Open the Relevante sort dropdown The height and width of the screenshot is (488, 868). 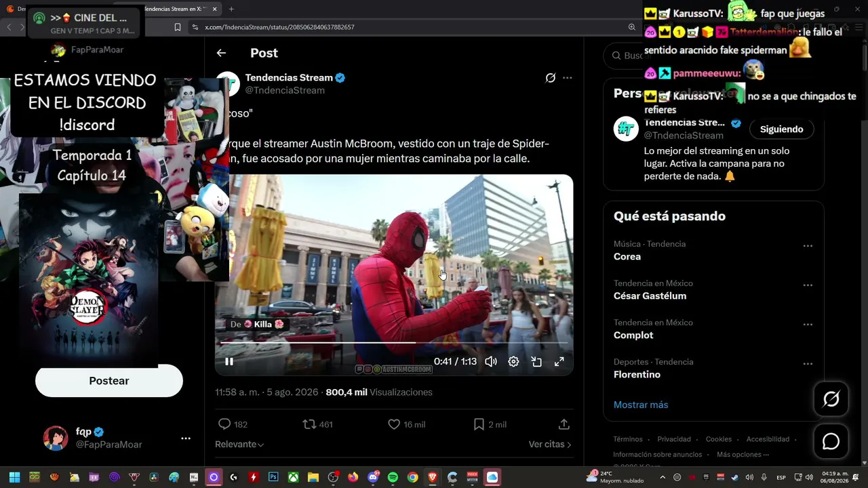pyautogui.click(x=239, y=445)
